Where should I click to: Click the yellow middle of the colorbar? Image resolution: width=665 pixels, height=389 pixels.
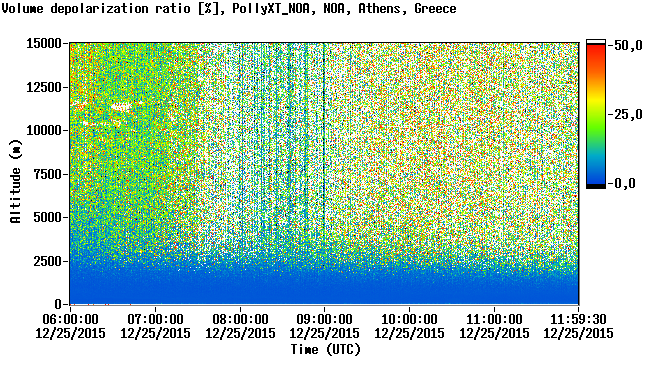click(x=596, y=101)
